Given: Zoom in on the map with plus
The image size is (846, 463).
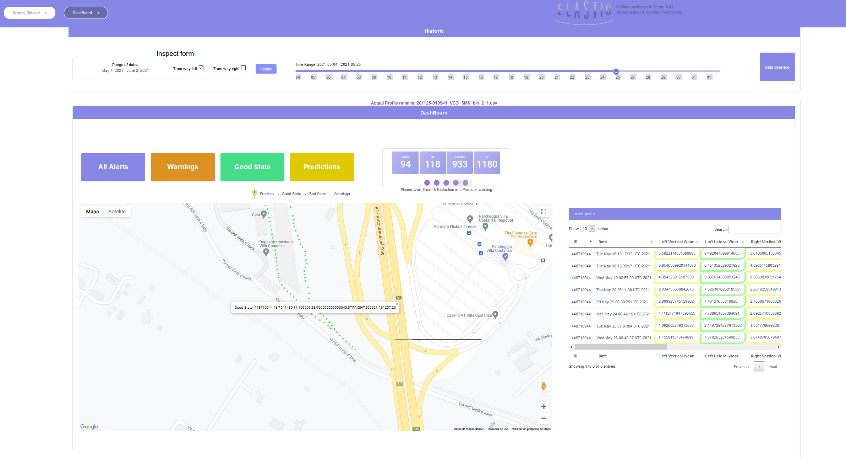Looking at the screenshot, I should point(543,406).
